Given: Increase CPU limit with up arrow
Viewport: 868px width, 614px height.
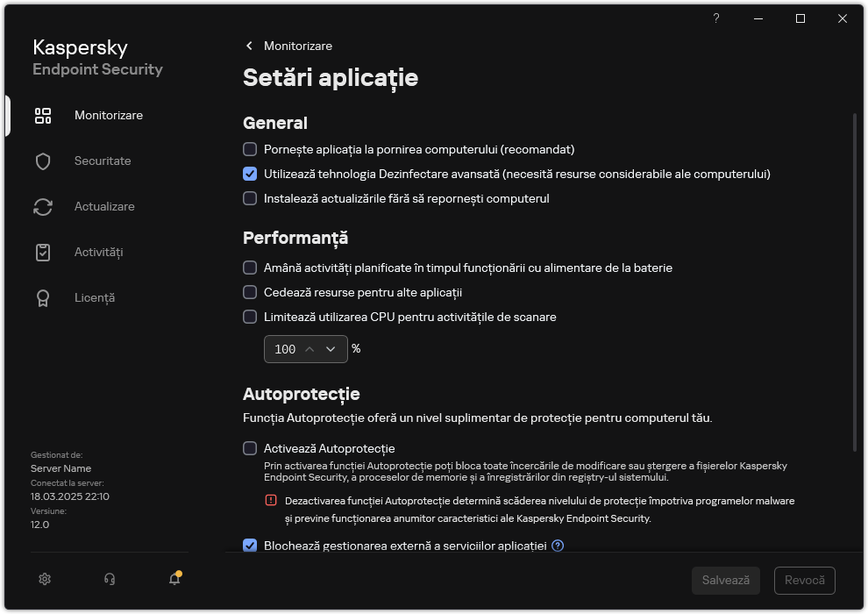Looking at the screenshot, I should pos(309,348).
